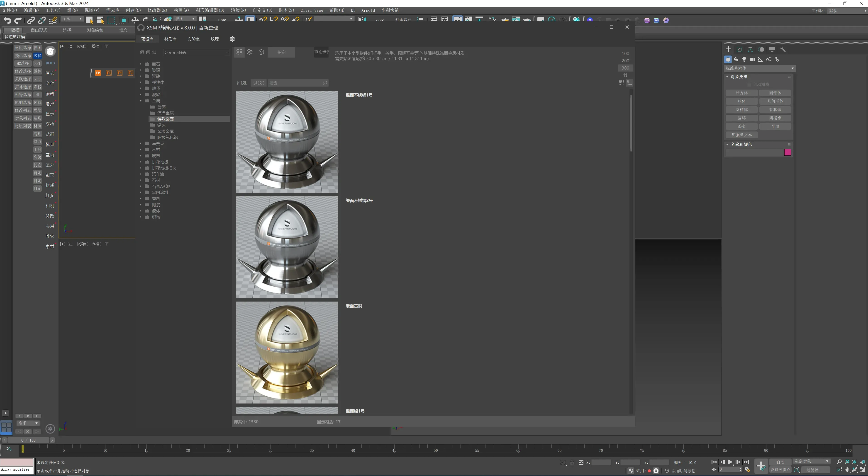
Task: Open the Utilities wrench panel icon
Action: pos(783,49)
